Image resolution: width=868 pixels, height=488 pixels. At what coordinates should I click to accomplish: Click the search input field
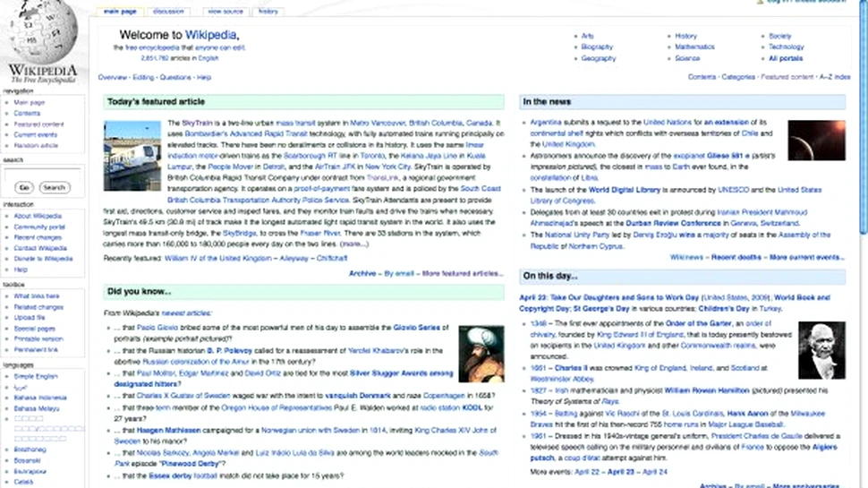click(42, 174)
